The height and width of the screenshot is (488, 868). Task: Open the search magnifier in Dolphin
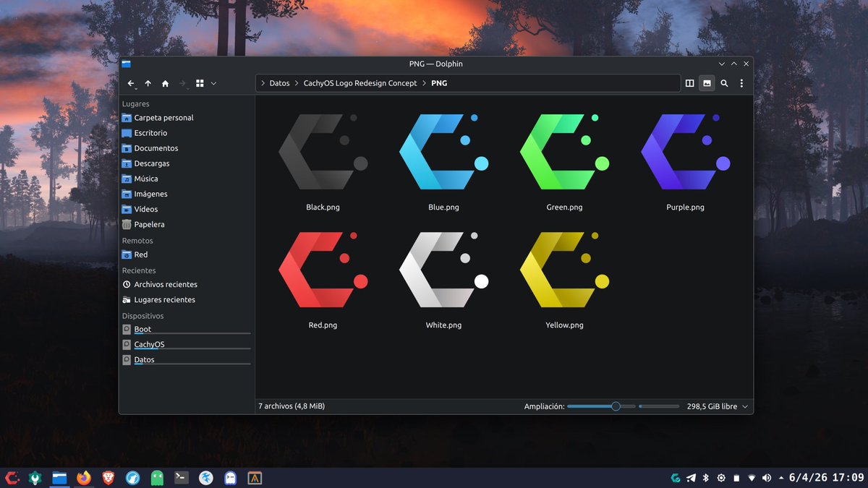(x=724, y=84)
